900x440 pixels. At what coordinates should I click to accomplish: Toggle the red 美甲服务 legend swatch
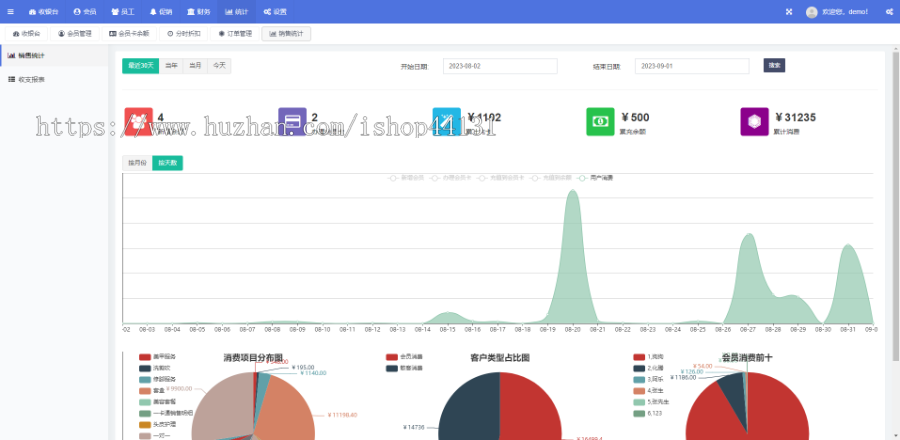tap(145, 357)
